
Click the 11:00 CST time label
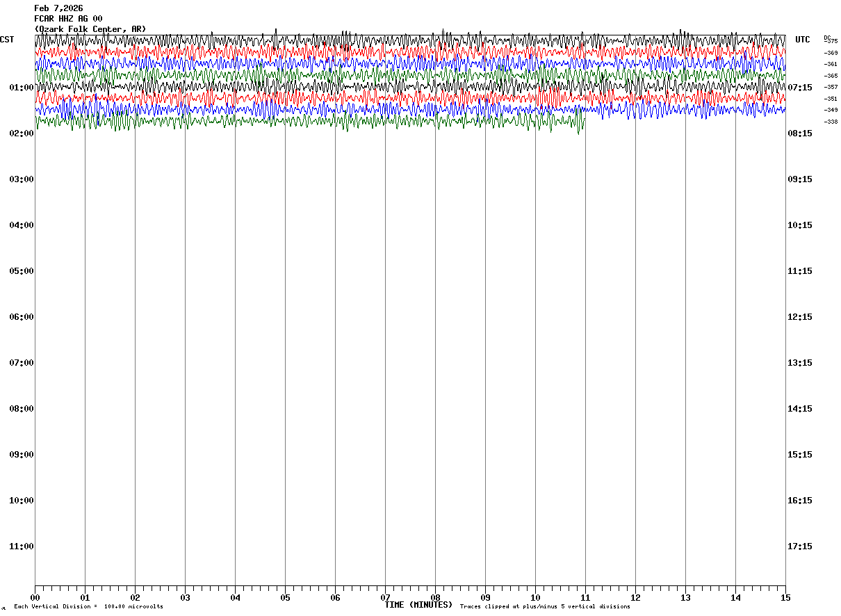21,546
